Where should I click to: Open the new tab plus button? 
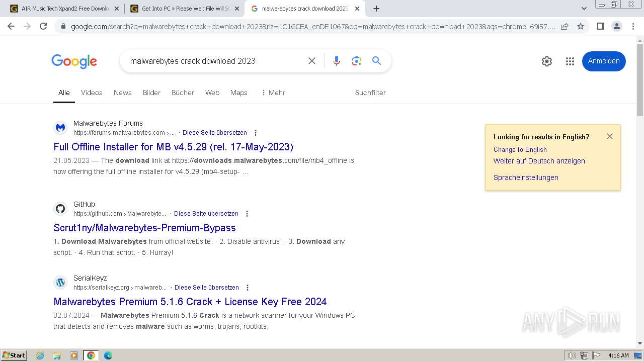coord(376,9)
